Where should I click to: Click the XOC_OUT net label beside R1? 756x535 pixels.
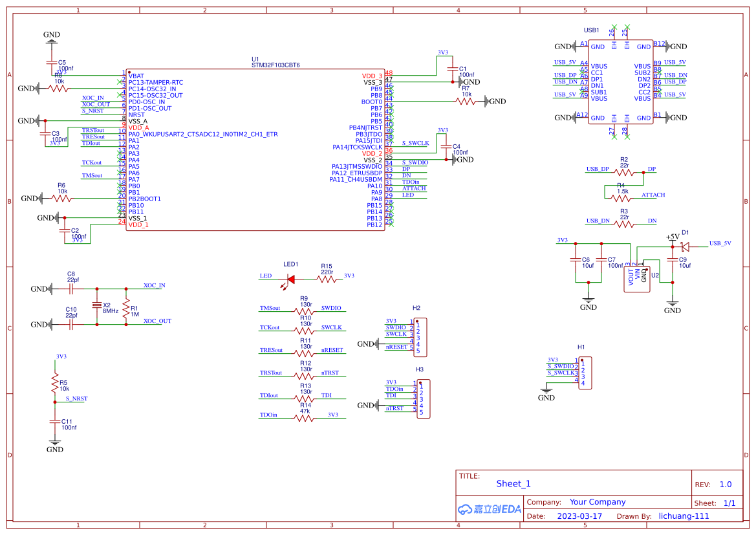tap(157, 321)
